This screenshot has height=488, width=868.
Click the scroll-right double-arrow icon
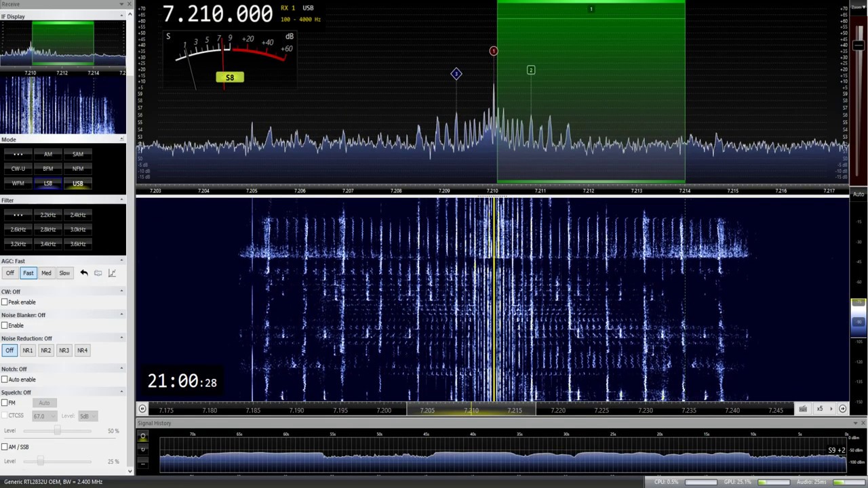click(x=843, y=409)
